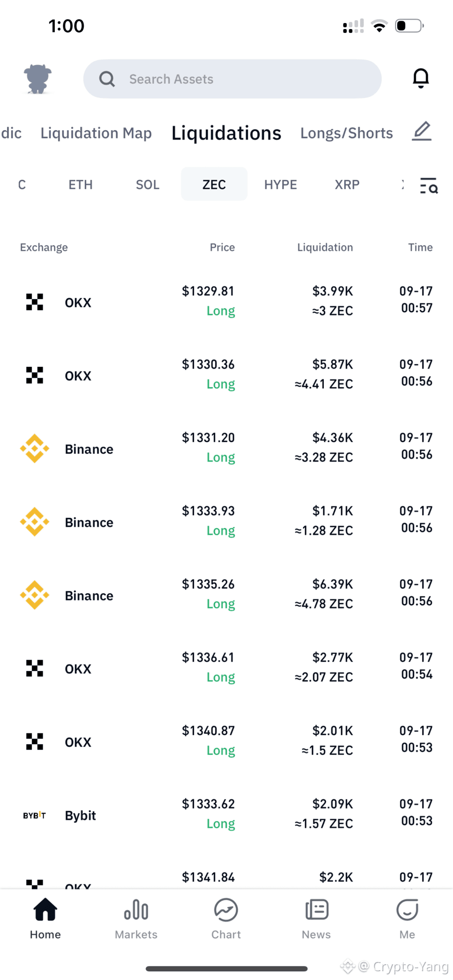Select the SOL coin filter
The height and width of the screenshot is (980, 453).
coord(148,184)
